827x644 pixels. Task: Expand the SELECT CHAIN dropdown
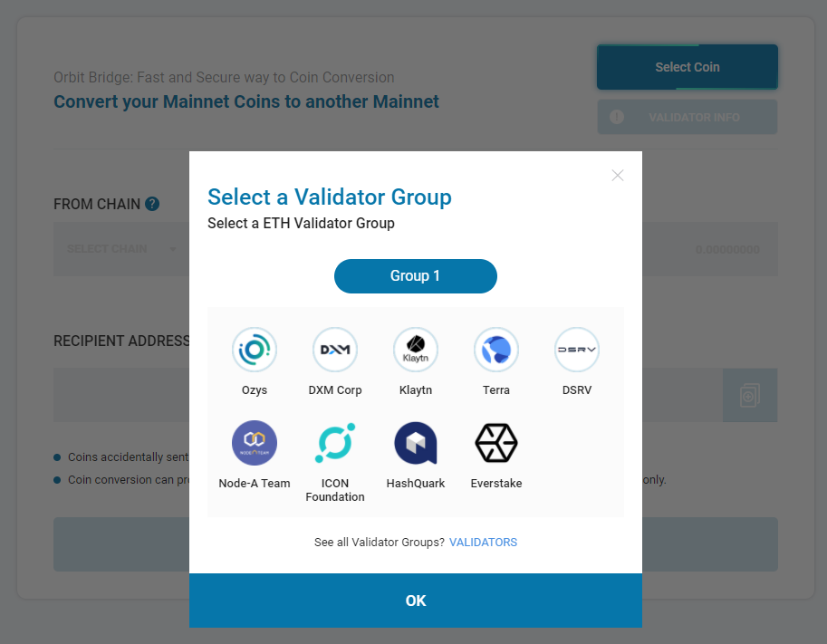(122, 249)
